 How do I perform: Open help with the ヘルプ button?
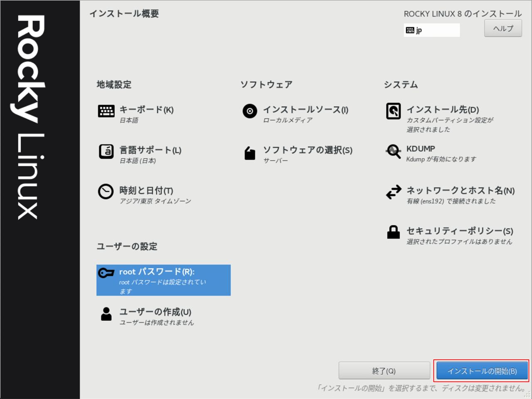(x=503, y=29)
